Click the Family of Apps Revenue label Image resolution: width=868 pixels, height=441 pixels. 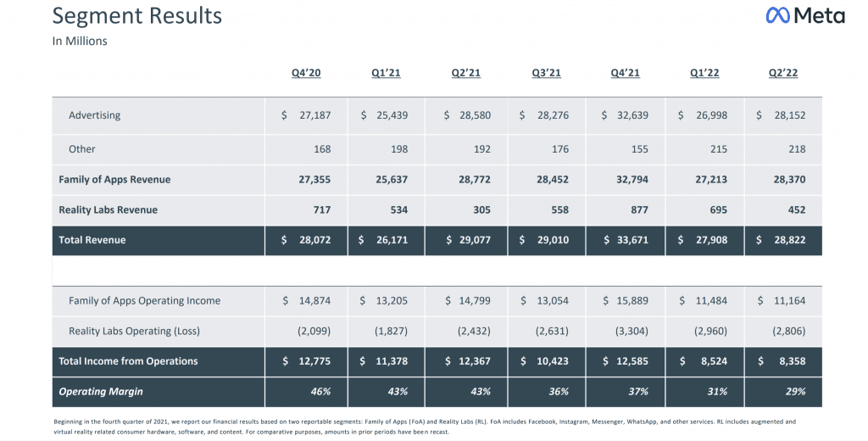tap(114, 180)
